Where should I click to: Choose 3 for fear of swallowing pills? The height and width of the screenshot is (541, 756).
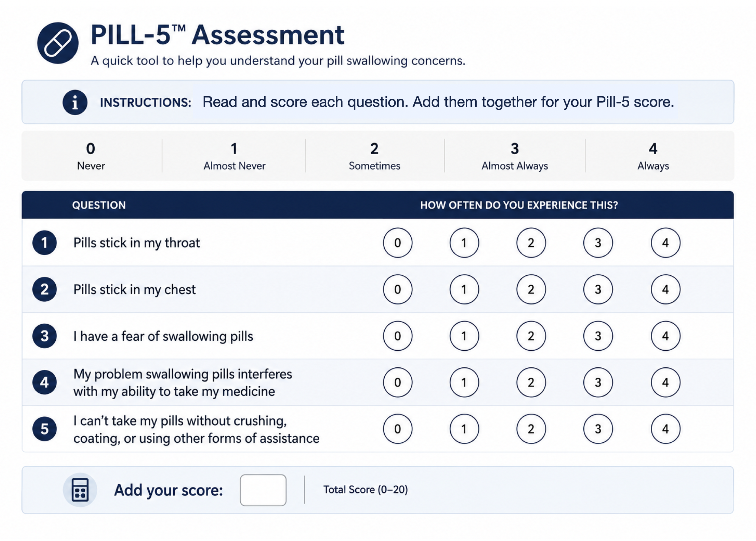pos(598,336)
